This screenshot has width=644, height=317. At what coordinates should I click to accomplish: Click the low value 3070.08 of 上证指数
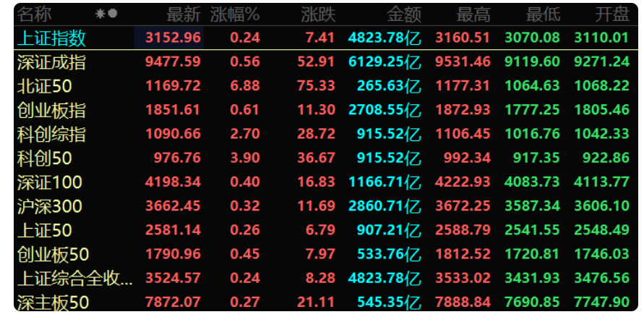click(532, 38)
